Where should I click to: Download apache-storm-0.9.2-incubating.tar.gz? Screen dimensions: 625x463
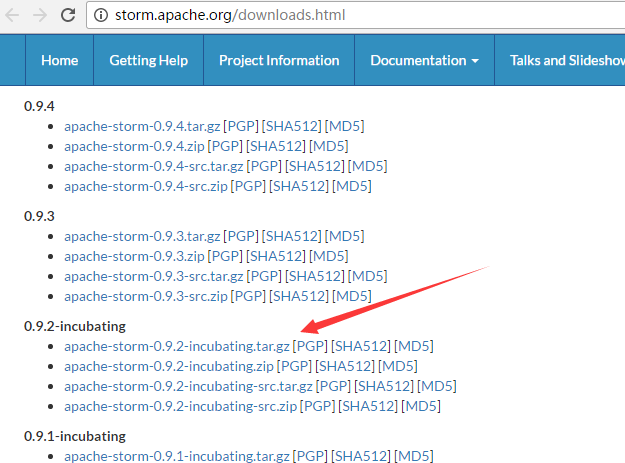pos(177,346)
